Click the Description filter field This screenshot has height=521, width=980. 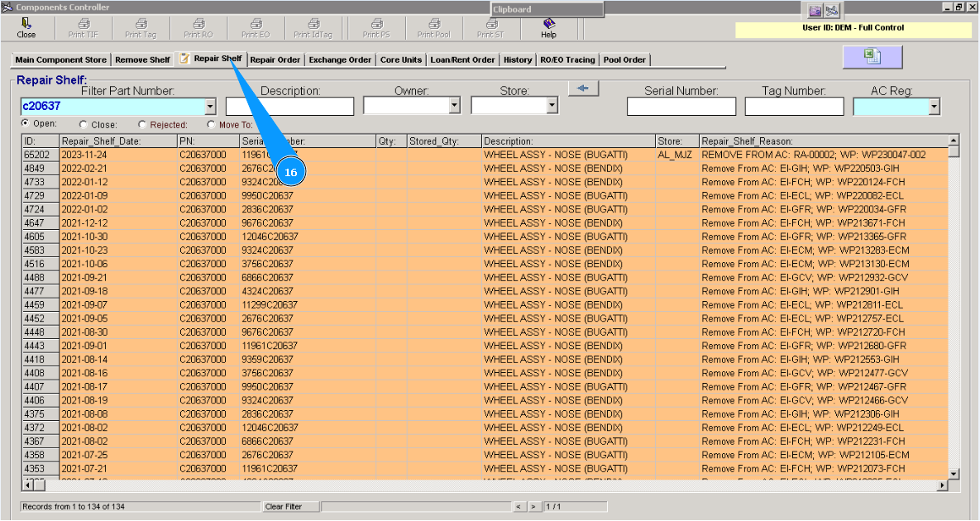coord(290,106)
